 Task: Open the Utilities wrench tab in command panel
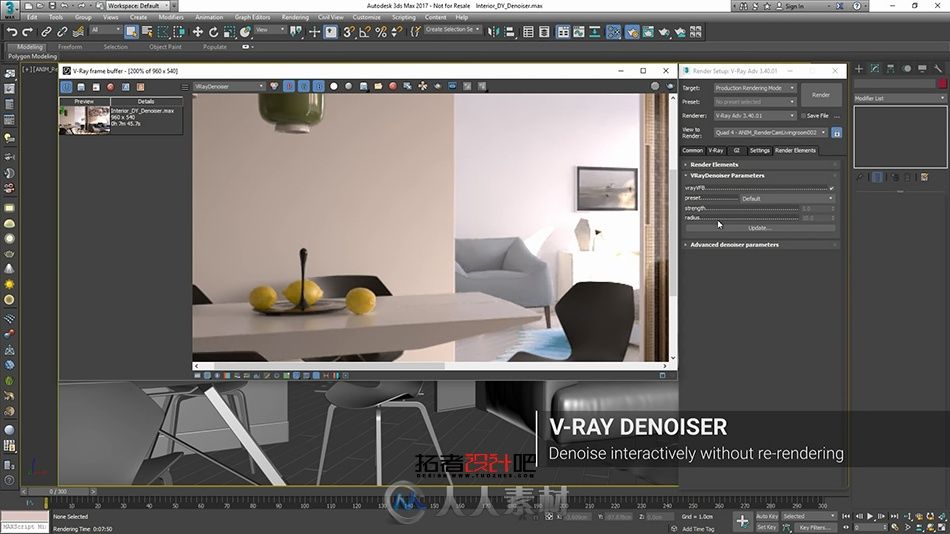point(938,68)
